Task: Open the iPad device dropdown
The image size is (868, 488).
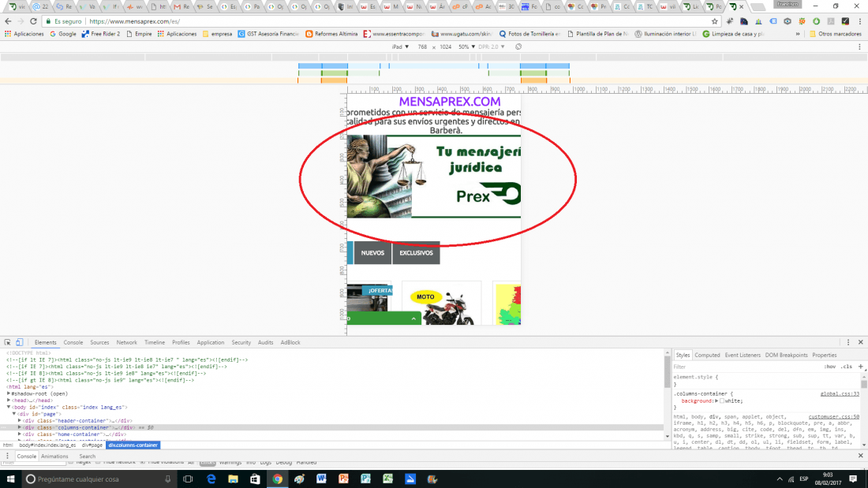Action: pyautogui.click(x=400, y=47)
